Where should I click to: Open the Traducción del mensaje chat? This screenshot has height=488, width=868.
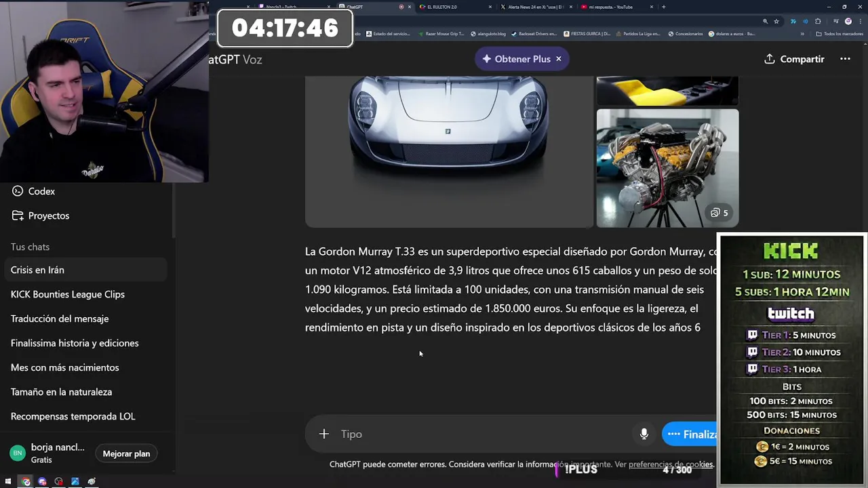[x=86, y=319]
